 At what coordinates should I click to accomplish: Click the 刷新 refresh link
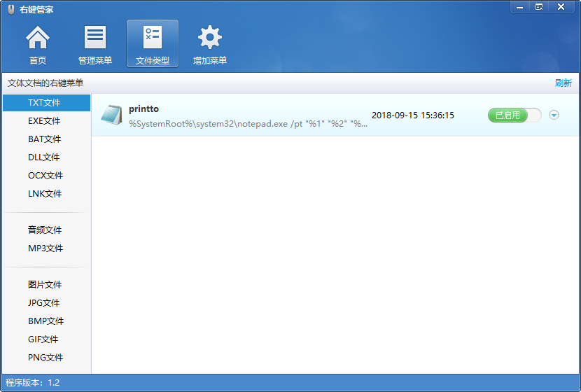pyautogui.click(x=563, y=83)
